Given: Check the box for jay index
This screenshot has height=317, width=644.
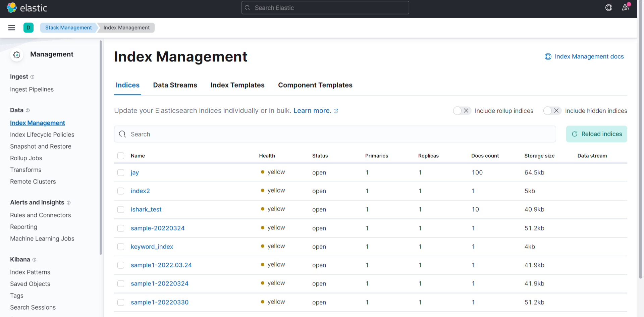Looking at the screenshot, I should (121, 172).
